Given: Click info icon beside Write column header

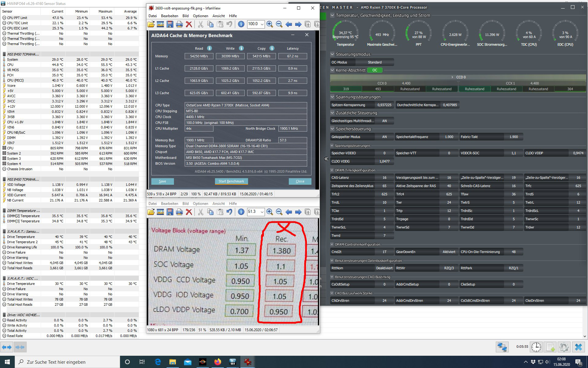Looking at the screenshot, I should (x=241, y=48).
